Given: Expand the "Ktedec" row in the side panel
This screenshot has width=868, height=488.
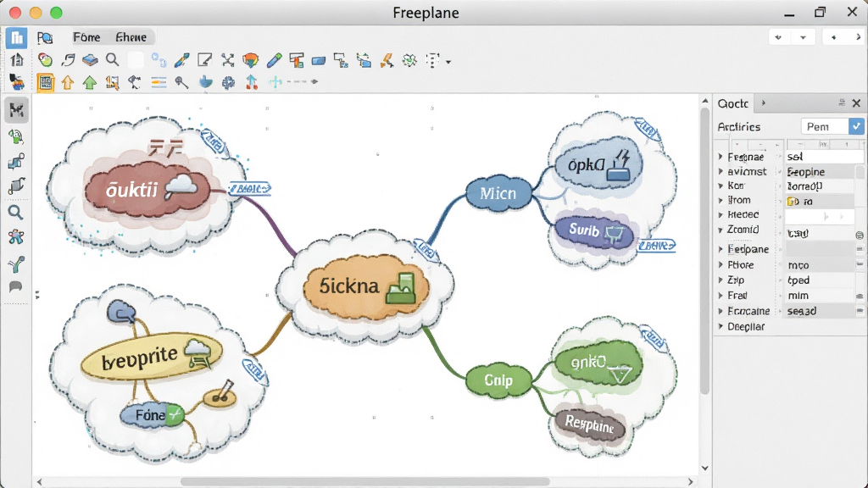Looking at the screenshot, I should point(721,214).
